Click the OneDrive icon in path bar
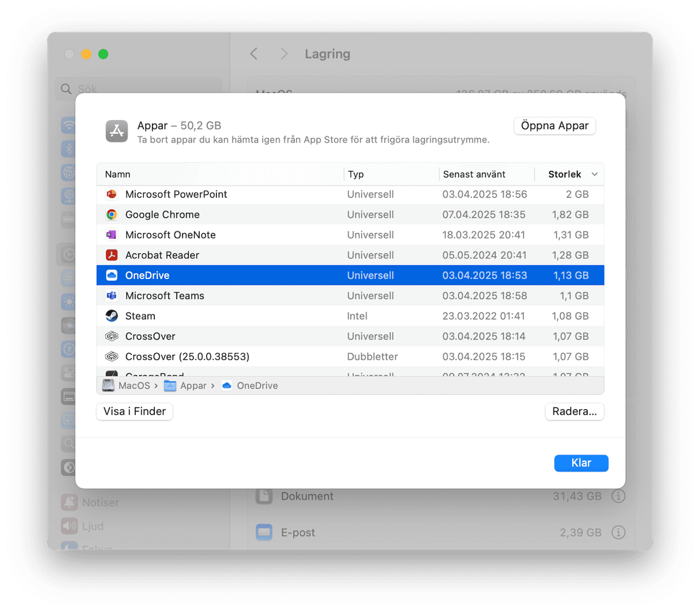Screen dimensions: 700x612 tap(227, 385)
